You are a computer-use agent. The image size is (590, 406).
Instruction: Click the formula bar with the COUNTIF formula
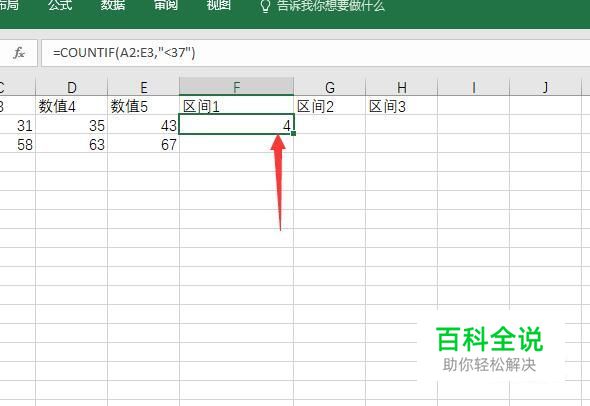(x=315, y=53)
